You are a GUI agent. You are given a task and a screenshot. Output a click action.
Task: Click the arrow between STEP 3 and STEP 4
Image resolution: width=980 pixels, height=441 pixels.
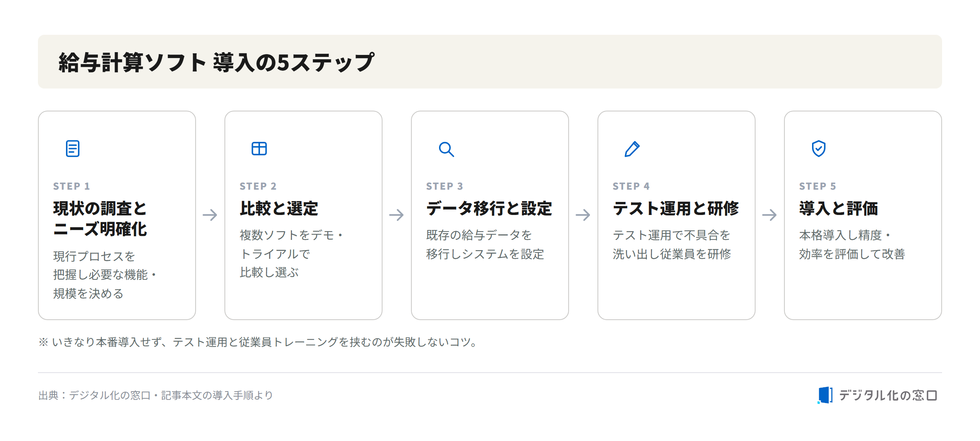point(583,215)
